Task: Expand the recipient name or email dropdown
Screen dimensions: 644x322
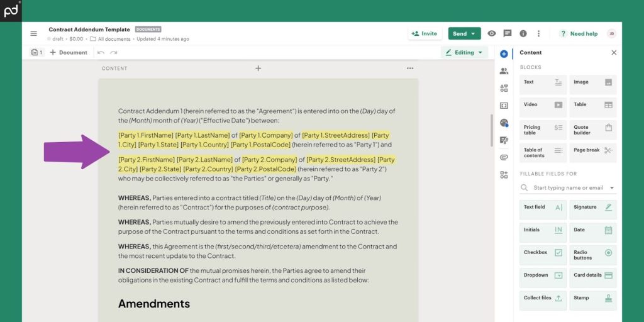Action: 611,188
